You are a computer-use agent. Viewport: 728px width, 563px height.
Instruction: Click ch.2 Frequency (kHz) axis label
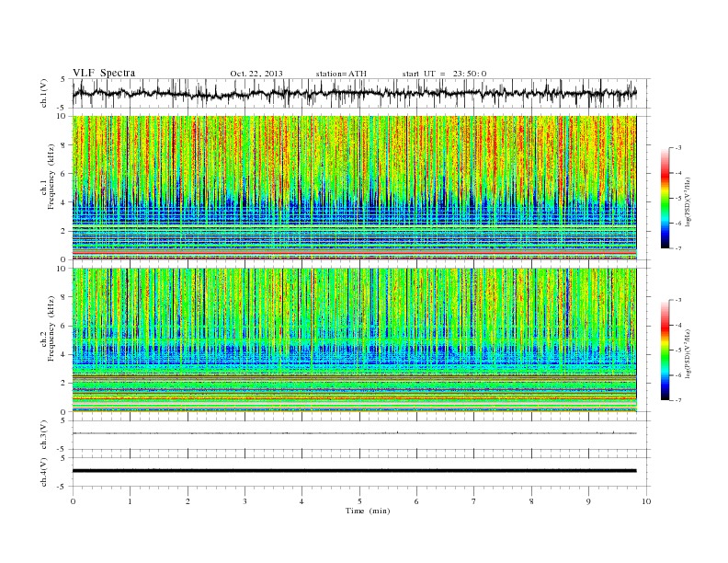[x=48, y=328]
